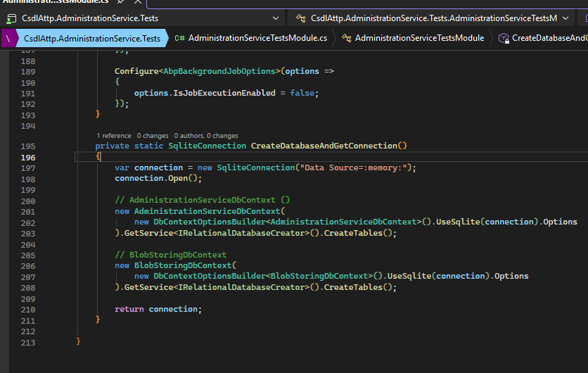Select AdministrationServiceTestsModule class breadcrumb item

coord(419,38)
